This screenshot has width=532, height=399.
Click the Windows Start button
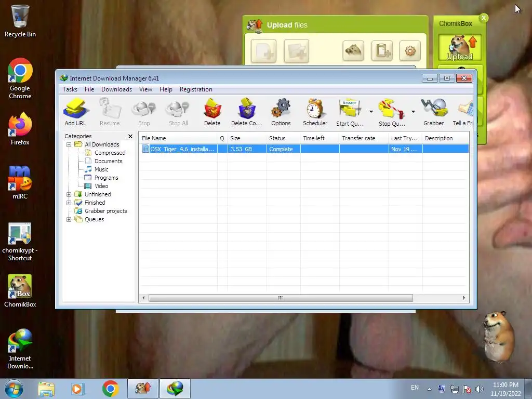pos(14,389)
